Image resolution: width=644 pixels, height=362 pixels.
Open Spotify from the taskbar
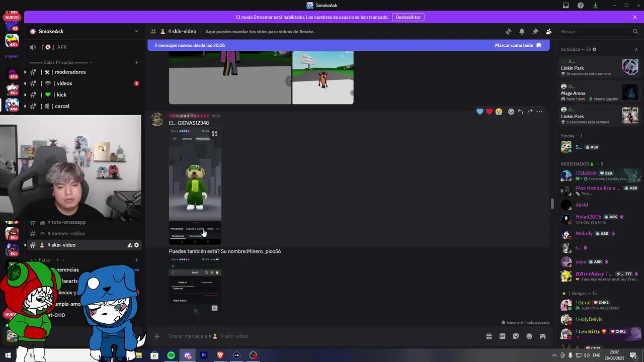tap(171, 355)
